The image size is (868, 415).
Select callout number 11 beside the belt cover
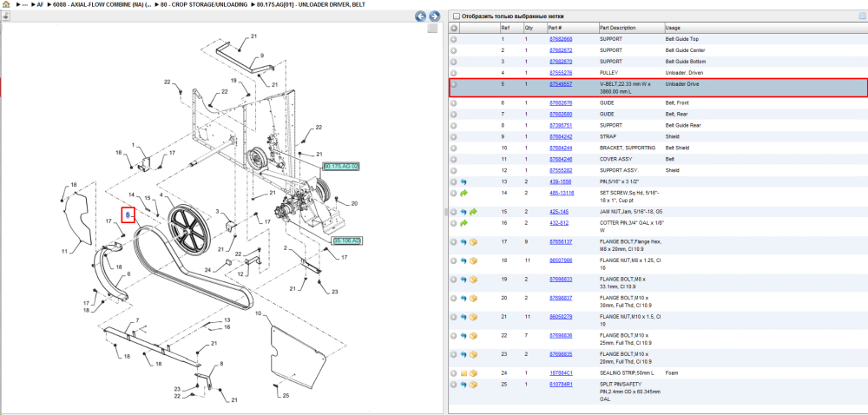[x=64, y=251]
